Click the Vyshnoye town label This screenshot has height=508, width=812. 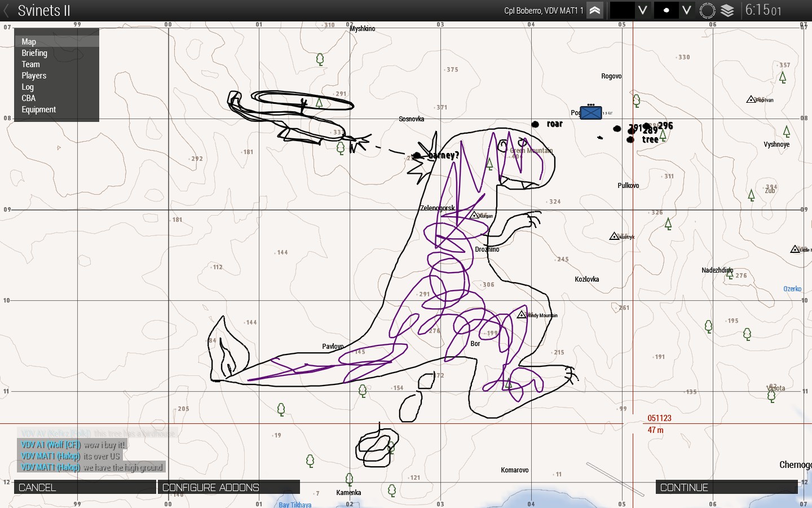coord(776,144)
